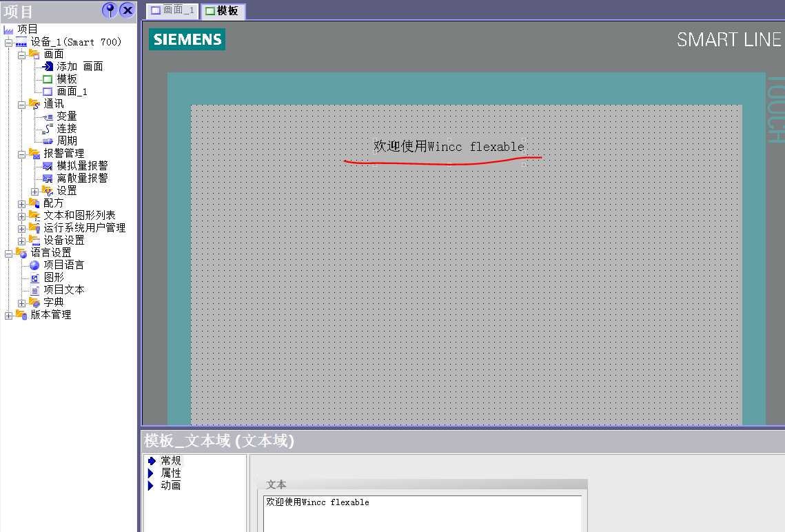785x532 pixels.
Task: Switch to the 画面_1 editor tab
Action: tap(173, 10)
